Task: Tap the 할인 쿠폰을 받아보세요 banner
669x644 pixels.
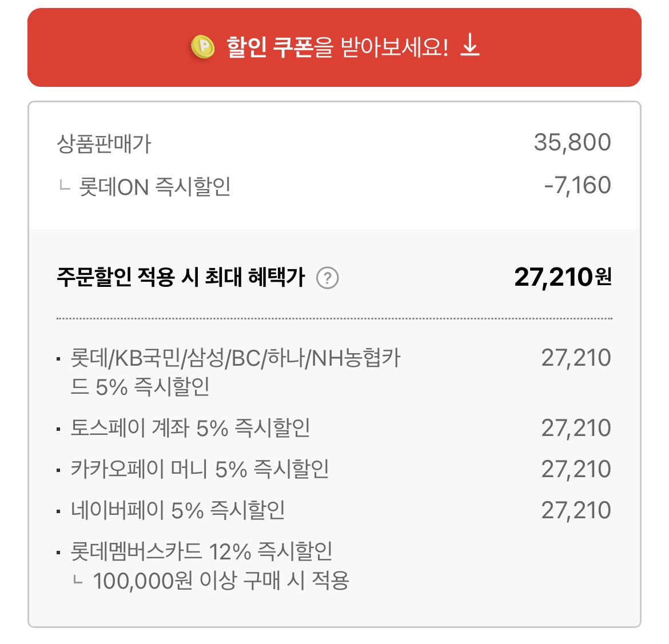Action: [334, 47]
